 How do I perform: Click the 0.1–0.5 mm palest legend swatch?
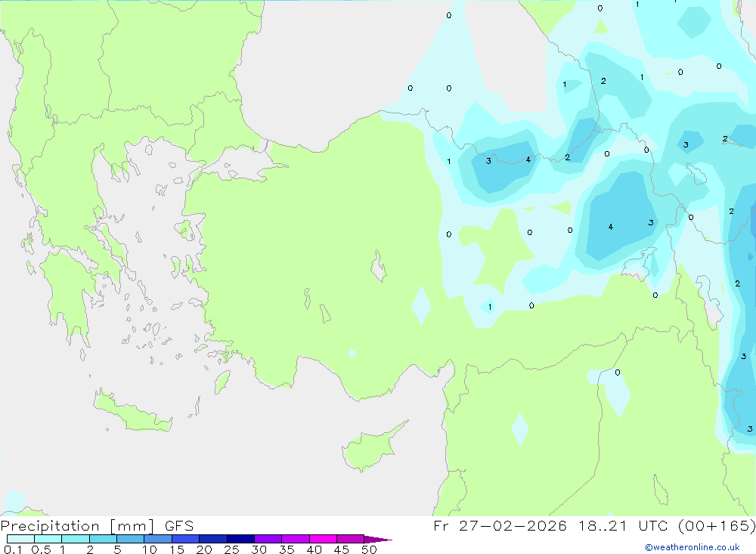pos(20,539)
